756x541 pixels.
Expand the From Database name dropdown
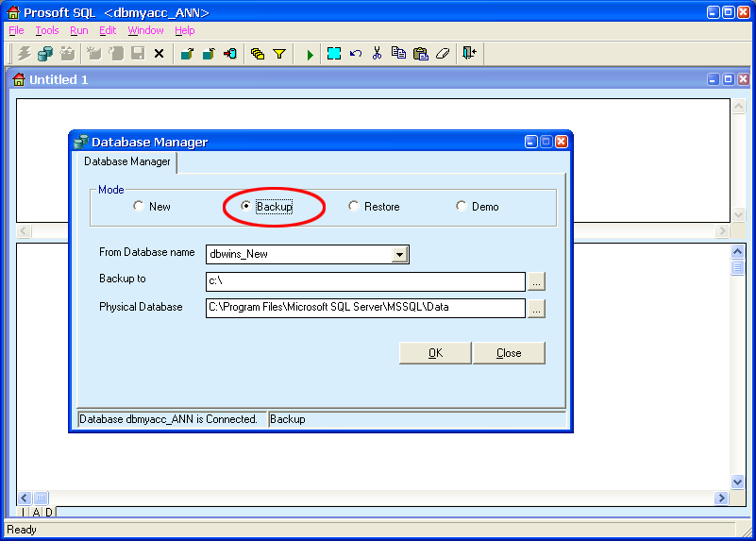[x=399, y=254]
